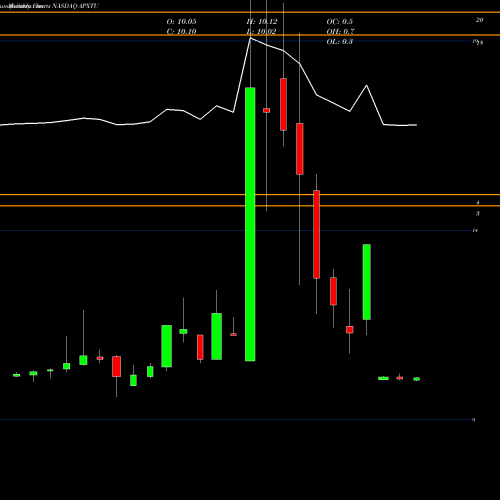Click the price axis label 9
This screenshot has height=500, width=500.
click(473, 420)
